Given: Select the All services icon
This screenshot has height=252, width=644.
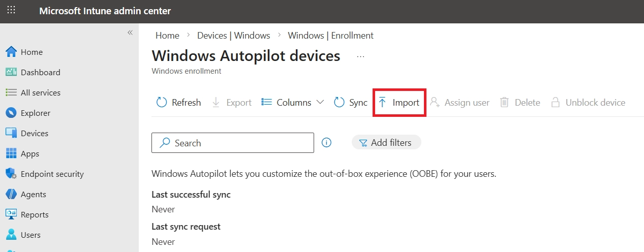Looking at the screenshot, I should pyautogui.click(x=11, y=92).
